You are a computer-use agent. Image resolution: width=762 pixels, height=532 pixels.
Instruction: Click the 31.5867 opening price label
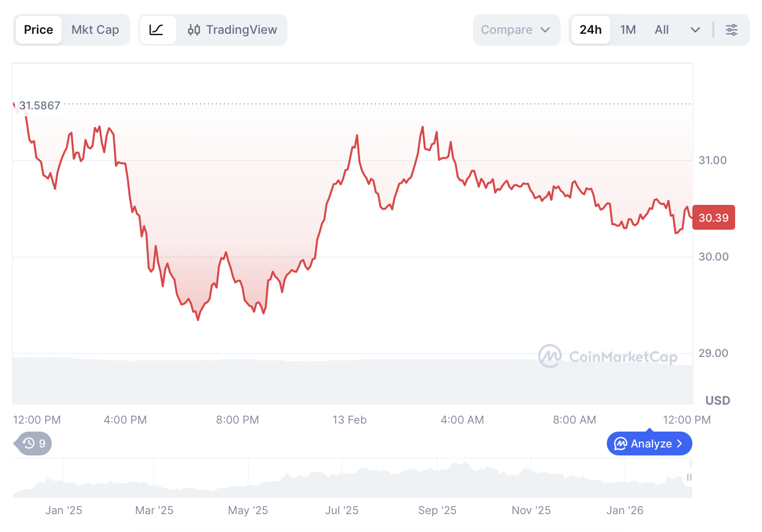40,105
